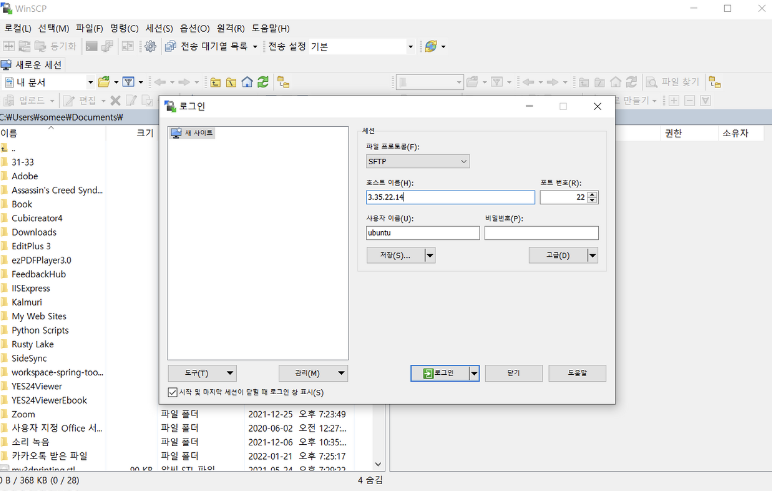Screen dimensions: 772x491
Task: Click the 도움말 help button in dialog
Action: pyautogui.click(x=577, y=373)
